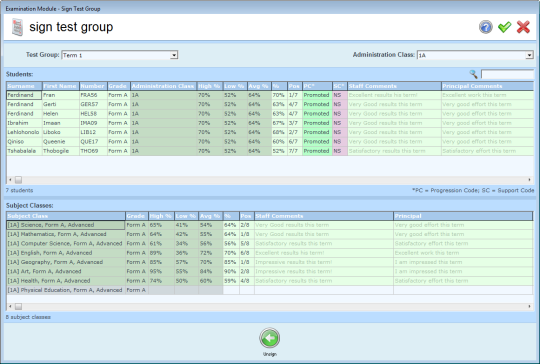
Task: Open the Administration Class dropdown
Action: click(529, 55)
